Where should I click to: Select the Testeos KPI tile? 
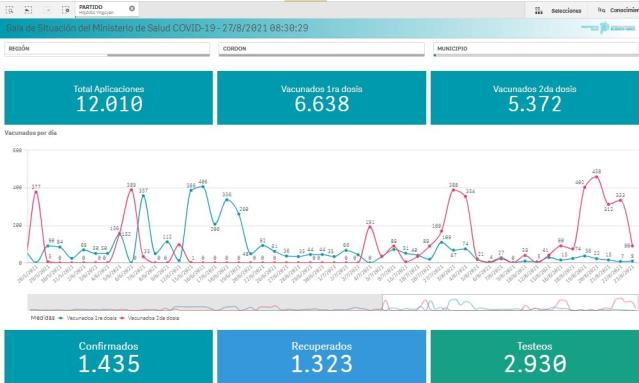535,357
